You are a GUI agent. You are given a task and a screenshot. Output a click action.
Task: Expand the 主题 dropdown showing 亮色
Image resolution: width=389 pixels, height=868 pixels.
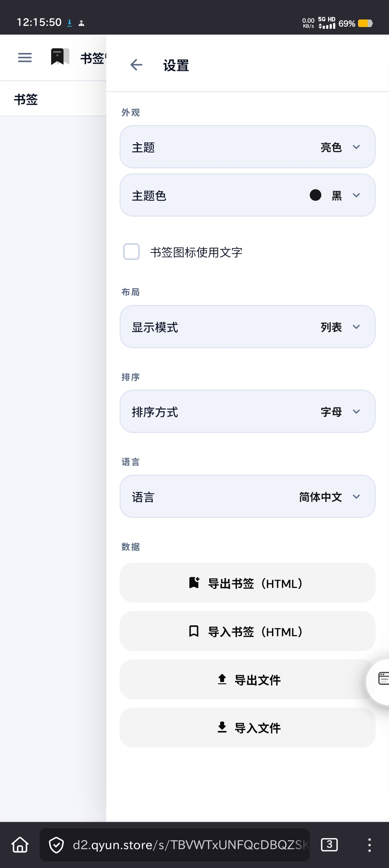click(247, 147)
